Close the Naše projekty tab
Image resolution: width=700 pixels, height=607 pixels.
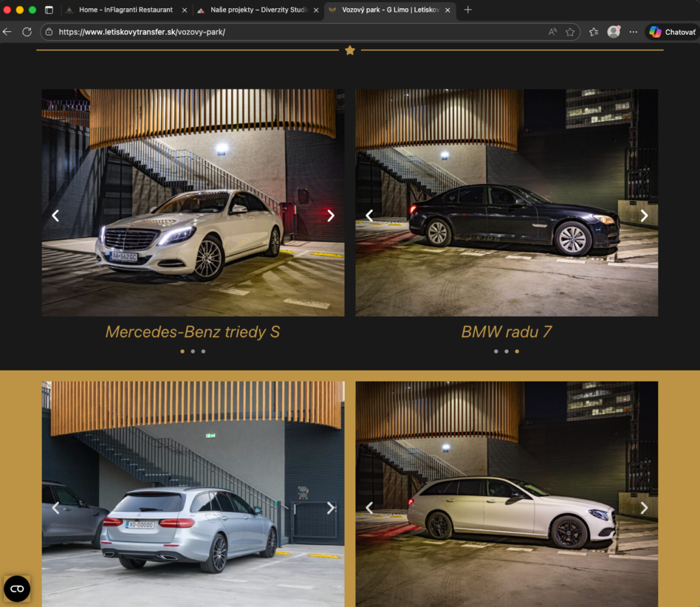316,10
